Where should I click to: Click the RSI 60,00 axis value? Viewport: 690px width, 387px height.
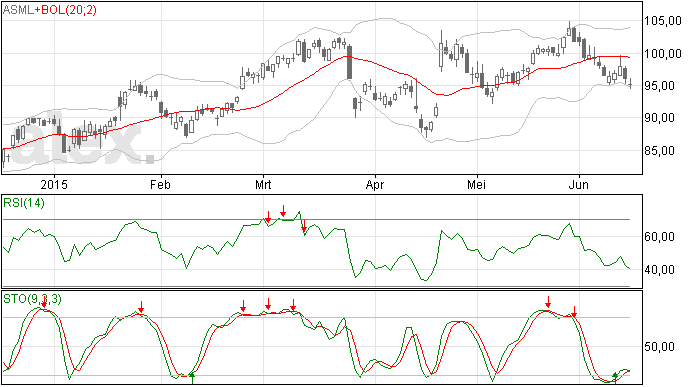pos(659,237)
